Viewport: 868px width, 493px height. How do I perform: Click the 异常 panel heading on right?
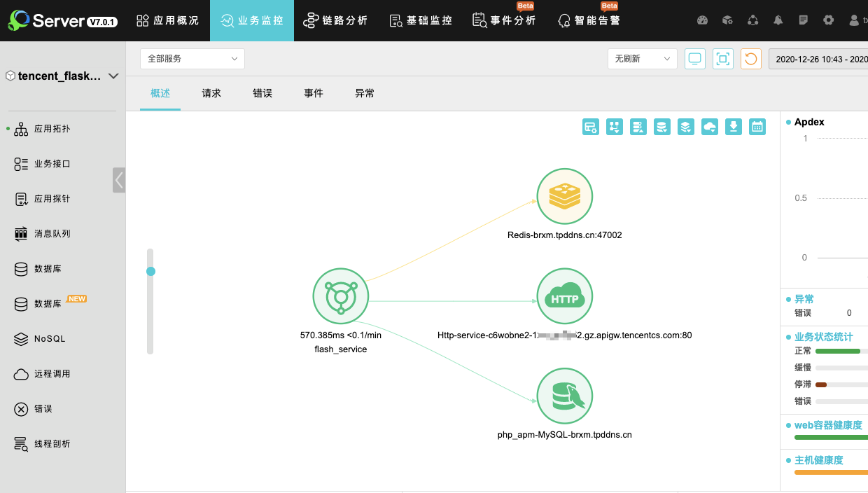click(804, 299)
